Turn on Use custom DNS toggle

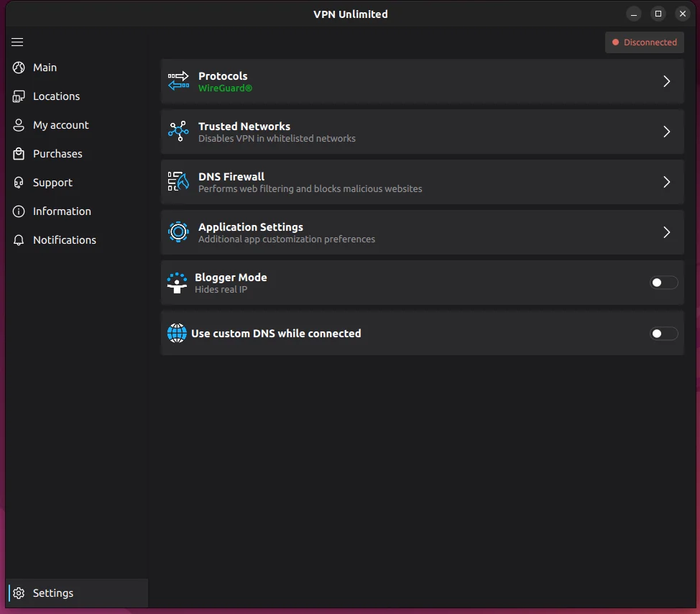coord(663,333)
